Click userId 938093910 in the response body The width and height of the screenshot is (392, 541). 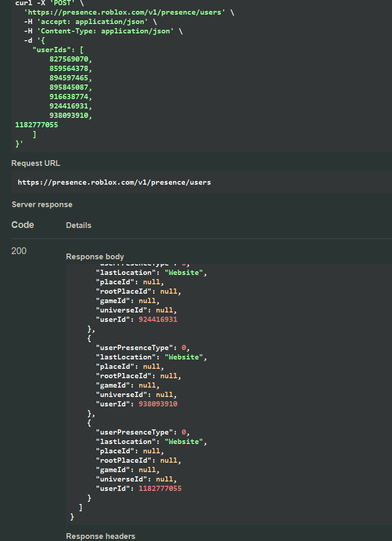(x=158, y=404)
